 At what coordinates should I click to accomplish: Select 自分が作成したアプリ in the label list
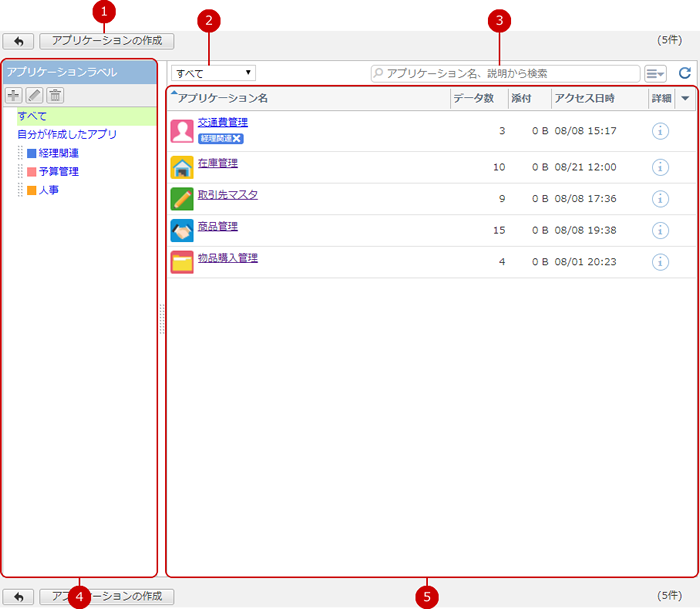pyautogui.click(x=67, y=134)
